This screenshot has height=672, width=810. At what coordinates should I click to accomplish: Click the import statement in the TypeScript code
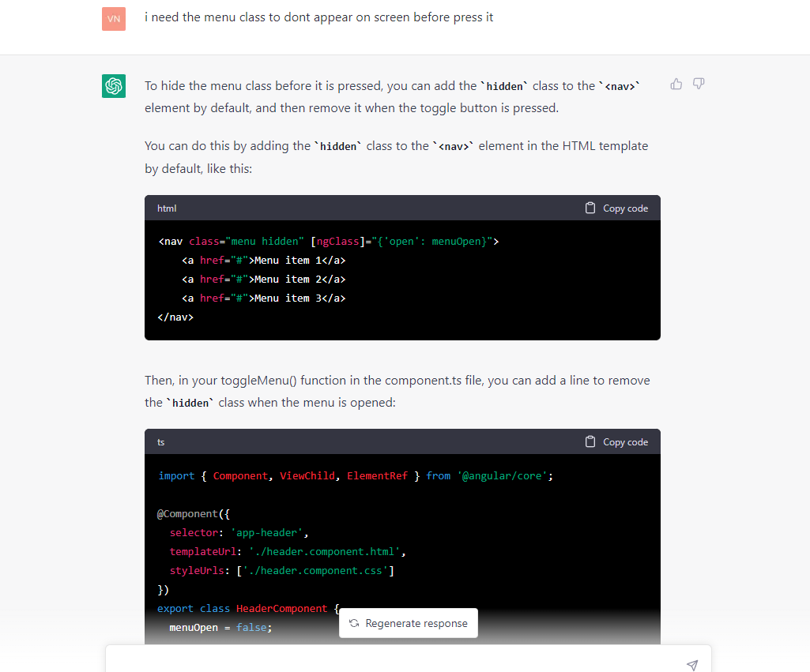click(356, 475)
